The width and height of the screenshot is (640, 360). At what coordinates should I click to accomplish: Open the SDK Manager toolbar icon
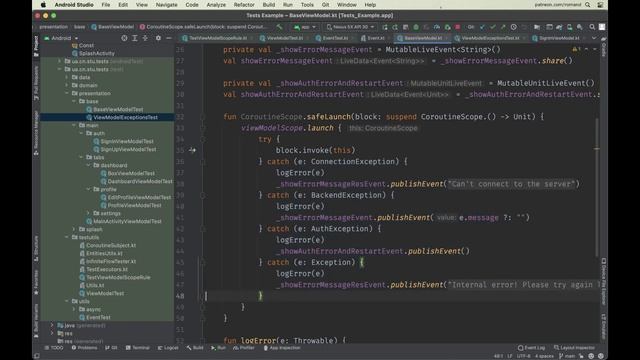(580, 27)
